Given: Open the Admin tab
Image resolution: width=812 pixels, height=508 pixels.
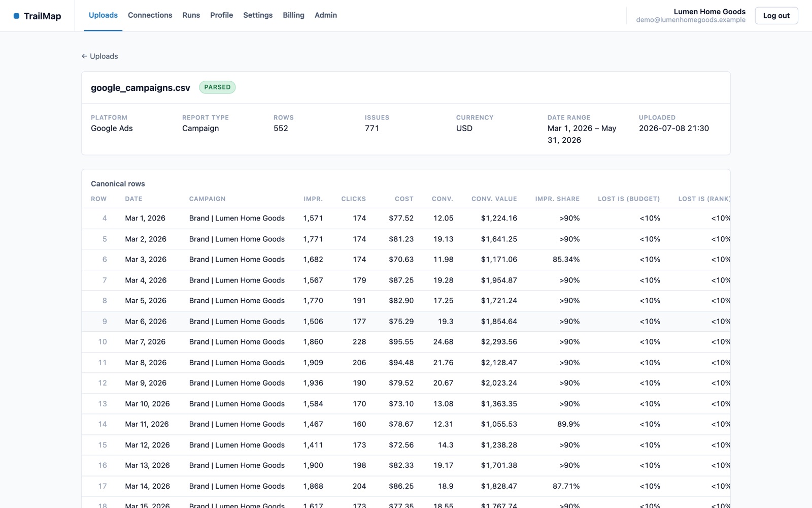Looking at the screenshot, I should [326, 15].
